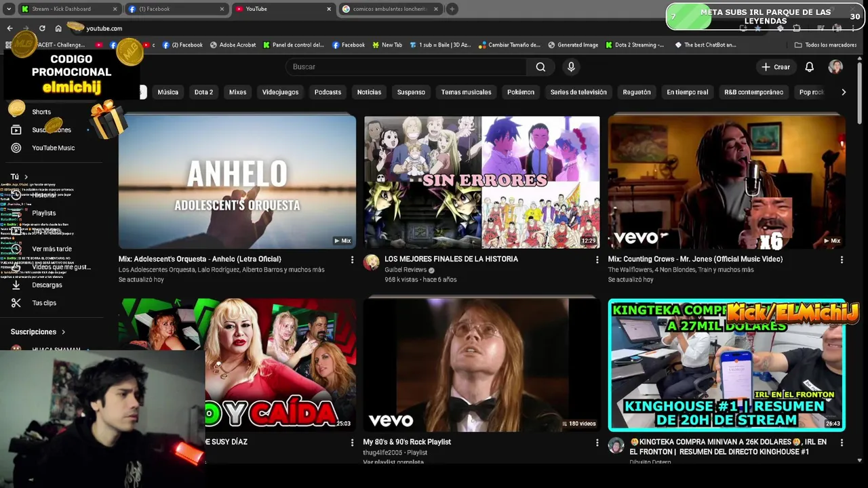The height and width of the screenshot is (488, 868).
Task: Open Guibel Reviews channel avatar
Action: coord(371,263)
